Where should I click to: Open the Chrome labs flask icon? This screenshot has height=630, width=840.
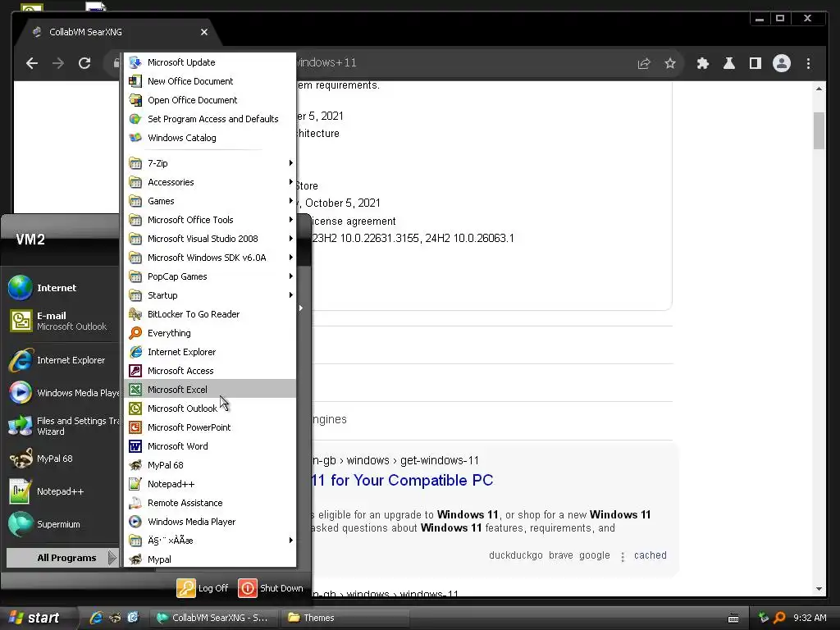click(729, 63)
